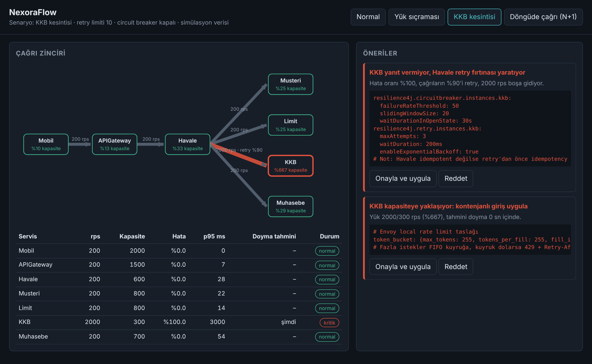Screen dimensions: 592x364
Task: Click the 2000 rps · retry %90 edge label
Action: [x=239, y=150]
